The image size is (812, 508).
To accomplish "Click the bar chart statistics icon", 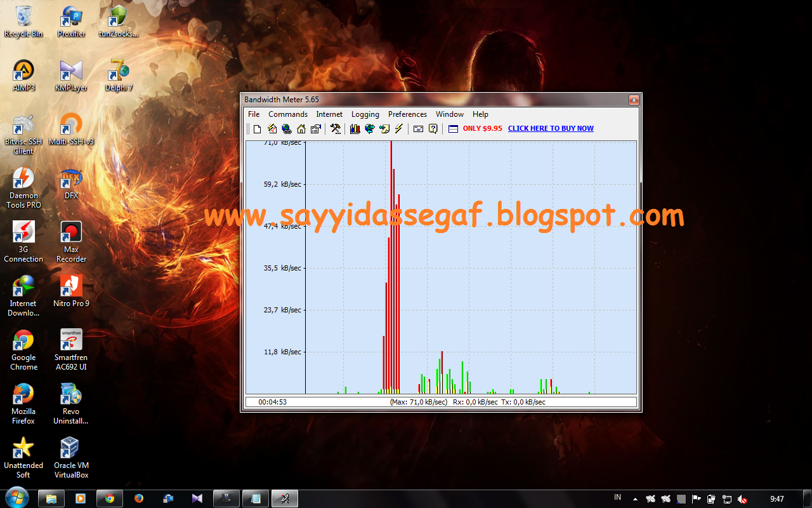I will coord(356,128).
